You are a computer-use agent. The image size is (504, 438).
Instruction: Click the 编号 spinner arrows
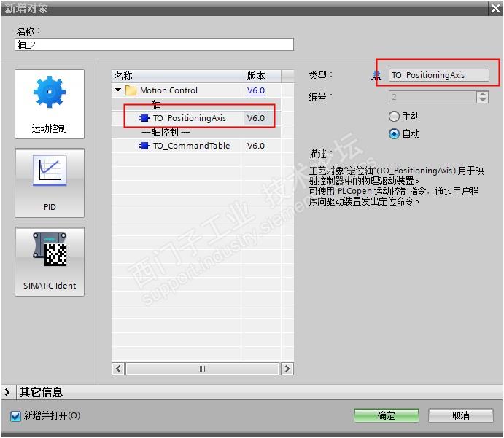482,97
